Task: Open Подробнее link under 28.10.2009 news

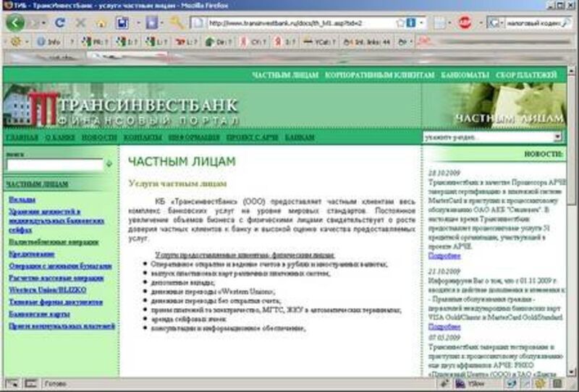Action: 444,255
